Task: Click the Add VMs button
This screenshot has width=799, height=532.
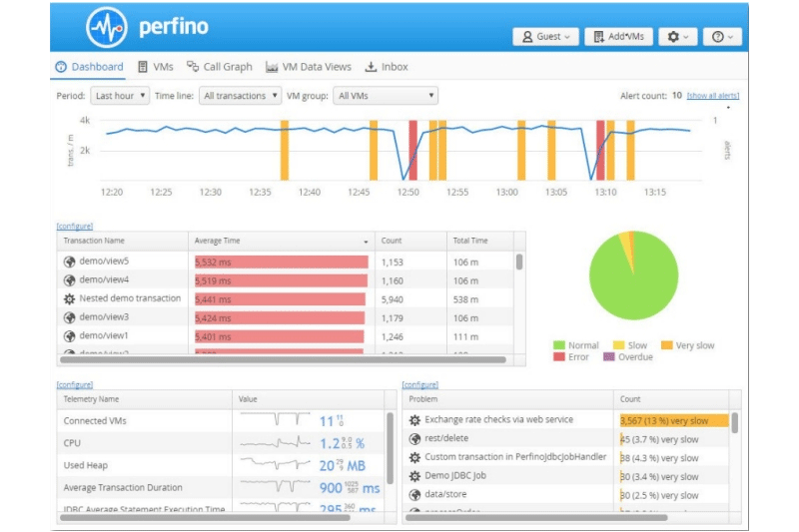Action: coord(618,37)
